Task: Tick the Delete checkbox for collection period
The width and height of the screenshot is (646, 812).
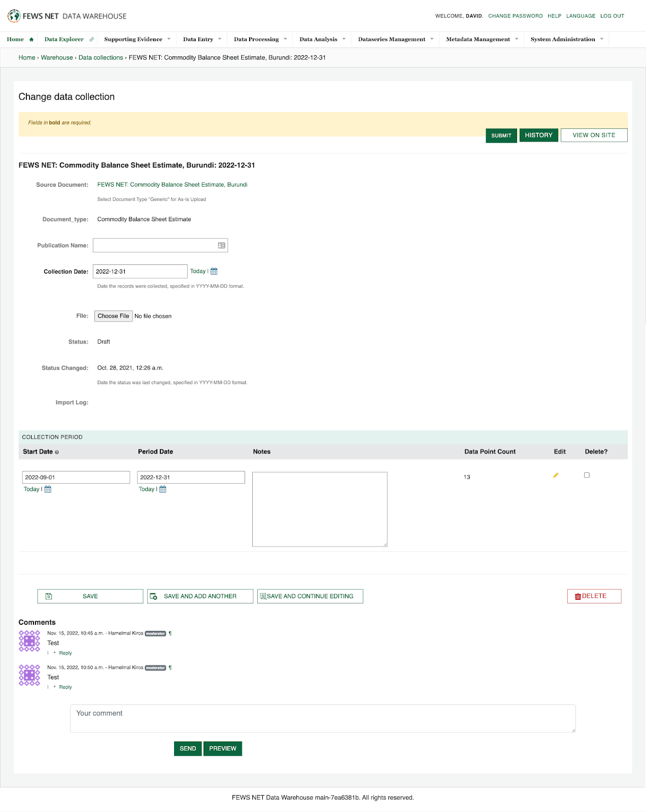Action: 587,476
